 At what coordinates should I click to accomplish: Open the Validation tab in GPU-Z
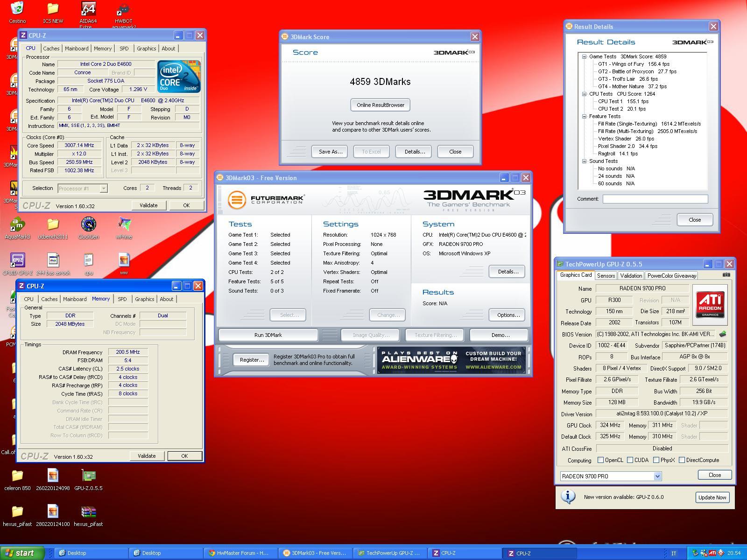[x=631, y=276]
